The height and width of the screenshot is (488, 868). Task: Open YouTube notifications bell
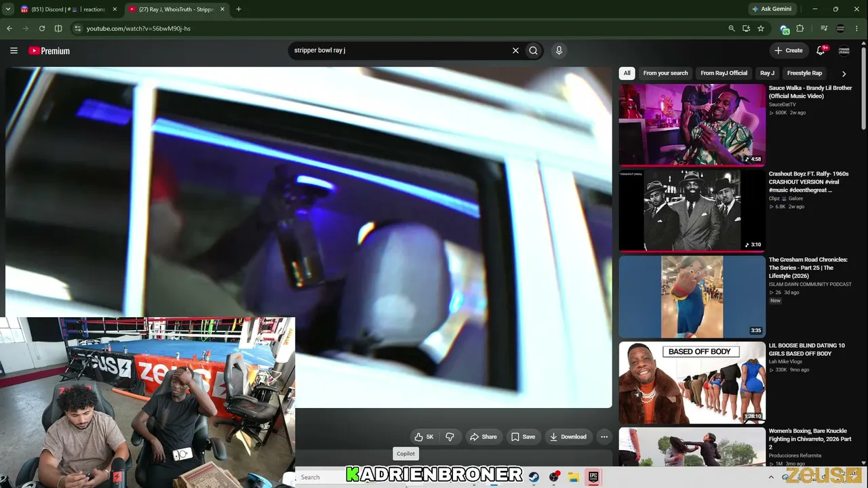pos(821,50)
